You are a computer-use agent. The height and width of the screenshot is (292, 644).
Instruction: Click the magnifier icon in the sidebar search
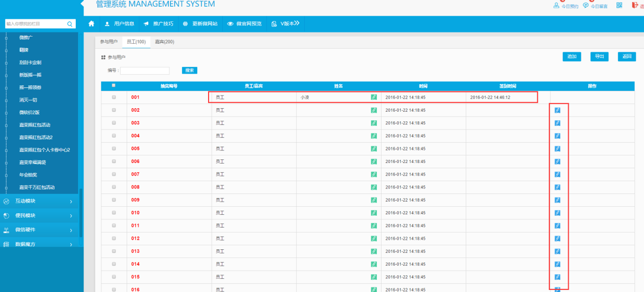70,24
